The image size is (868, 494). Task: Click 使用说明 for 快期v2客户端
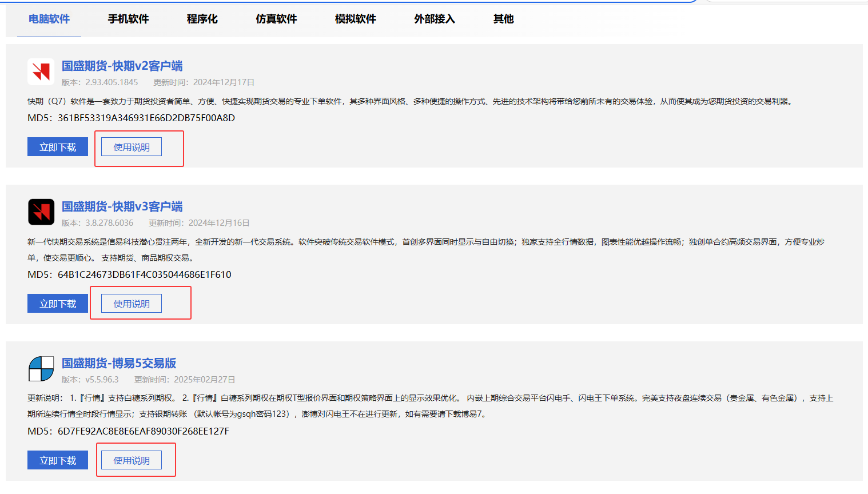point(132,147)
